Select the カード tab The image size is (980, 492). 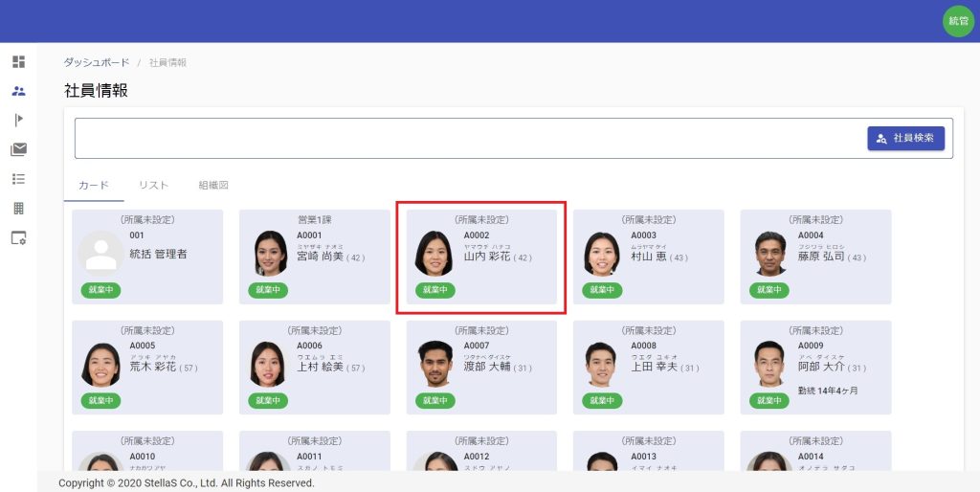point(94,185)
